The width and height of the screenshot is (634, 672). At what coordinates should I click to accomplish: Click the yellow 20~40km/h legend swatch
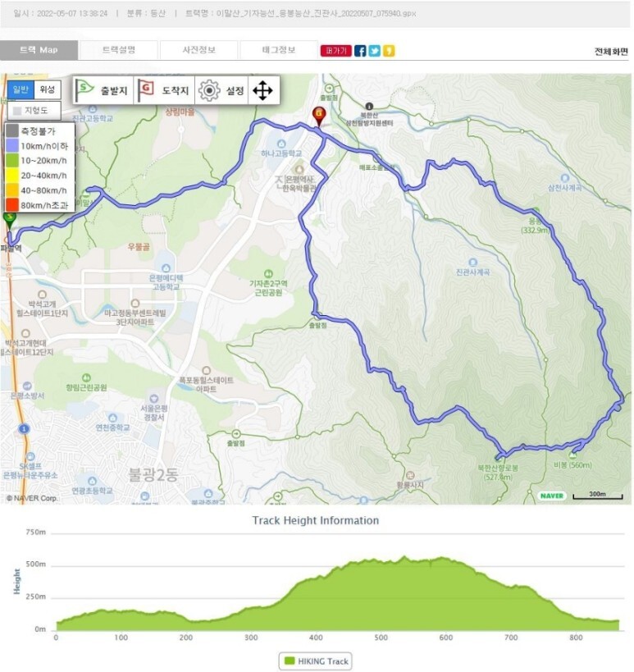click(12, 176)
